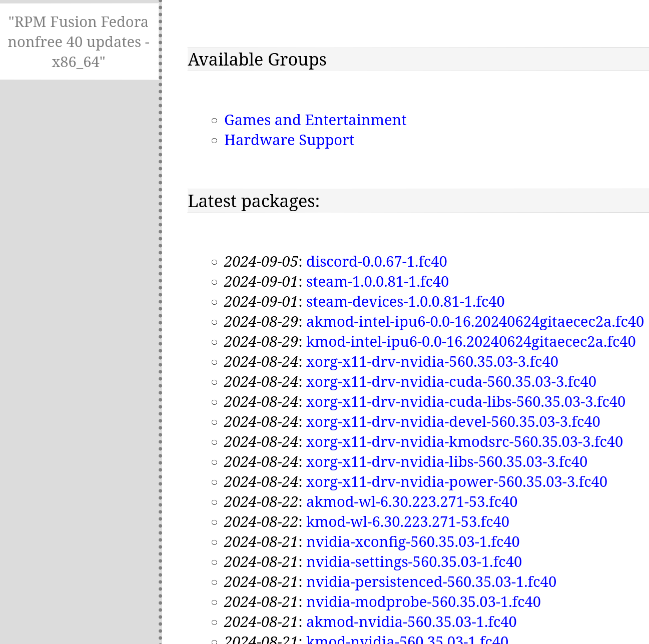Select the xorg-x11-drv-nvidia-devel package link
Viewport: 649px width, 644px height.
click(x=453, y=422)
